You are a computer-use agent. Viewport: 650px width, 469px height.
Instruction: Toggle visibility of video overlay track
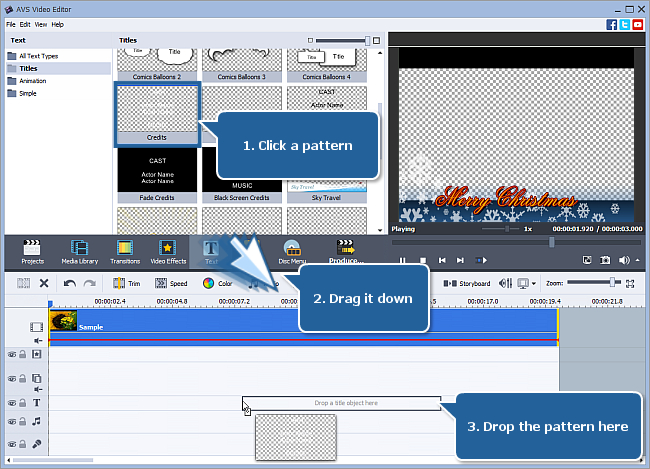[x=12, y=379]
